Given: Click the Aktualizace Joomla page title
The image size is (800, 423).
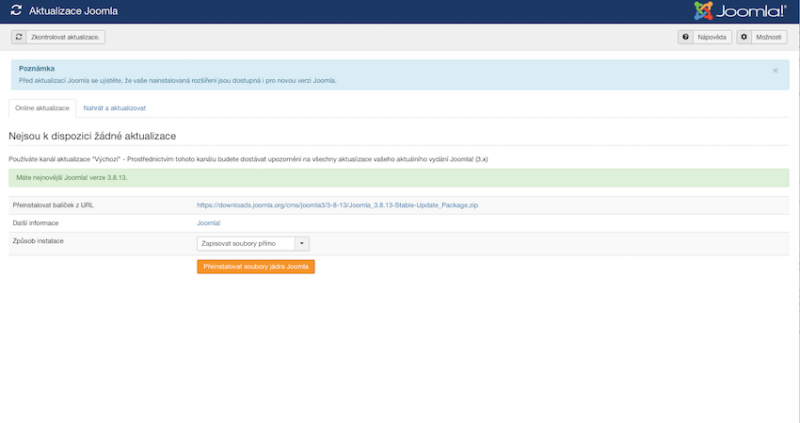Looking at the screenshot, I should 73,11.
